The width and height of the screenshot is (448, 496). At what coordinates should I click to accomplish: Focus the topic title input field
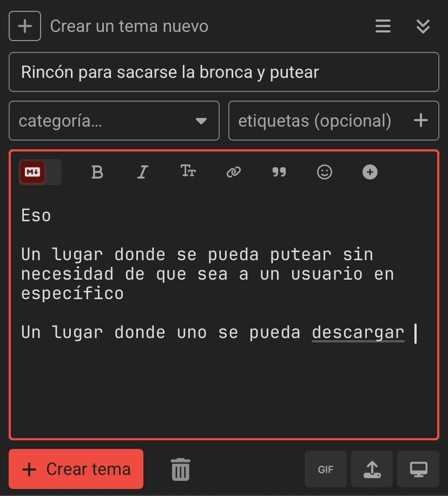click(x=224, y=72)
